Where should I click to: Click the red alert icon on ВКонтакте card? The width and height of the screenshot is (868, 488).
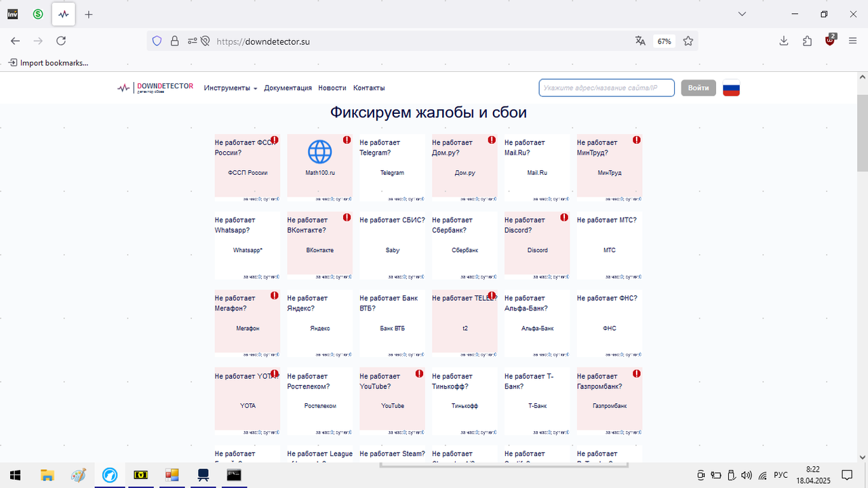(347, 218)
